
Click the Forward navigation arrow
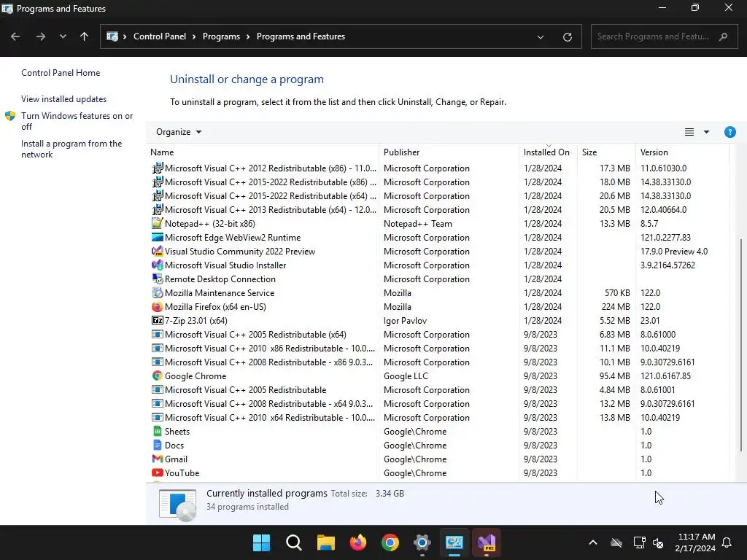41,36
